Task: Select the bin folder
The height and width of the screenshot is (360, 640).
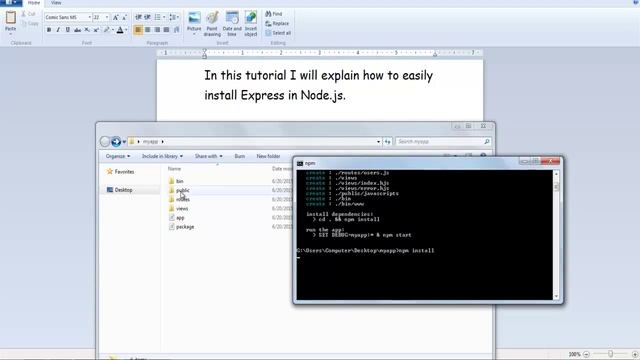Action: coord(176,181)
